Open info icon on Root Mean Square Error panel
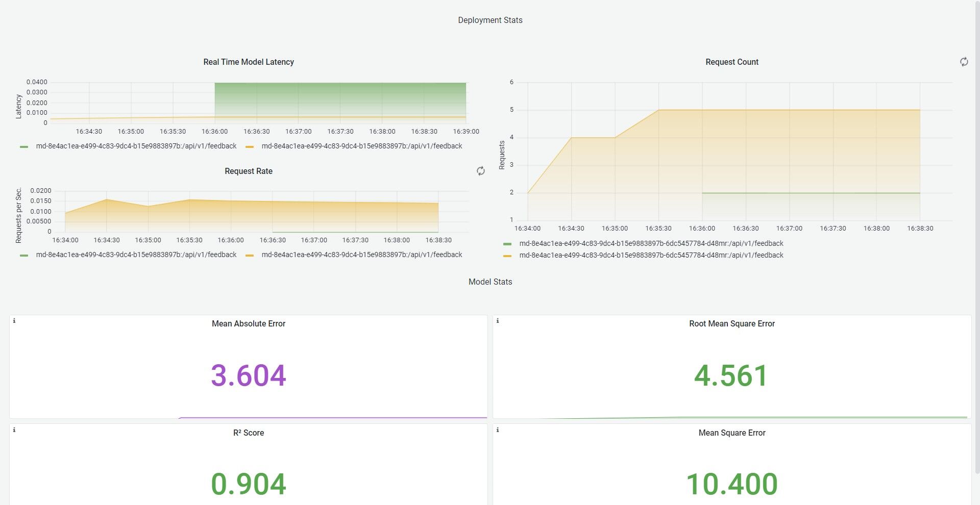Viewport: 980px width, 505px height. [x=498, y=321]
